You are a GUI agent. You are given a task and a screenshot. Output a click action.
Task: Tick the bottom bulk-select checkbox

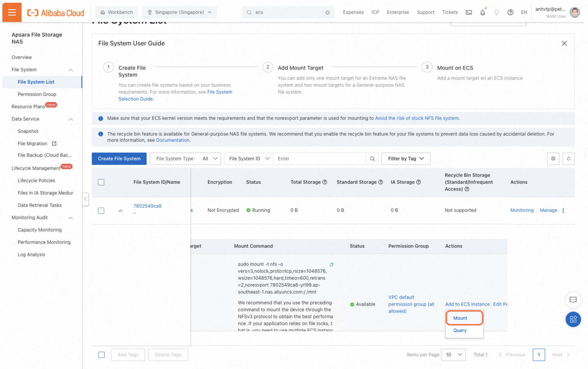(x=101, y=355)
